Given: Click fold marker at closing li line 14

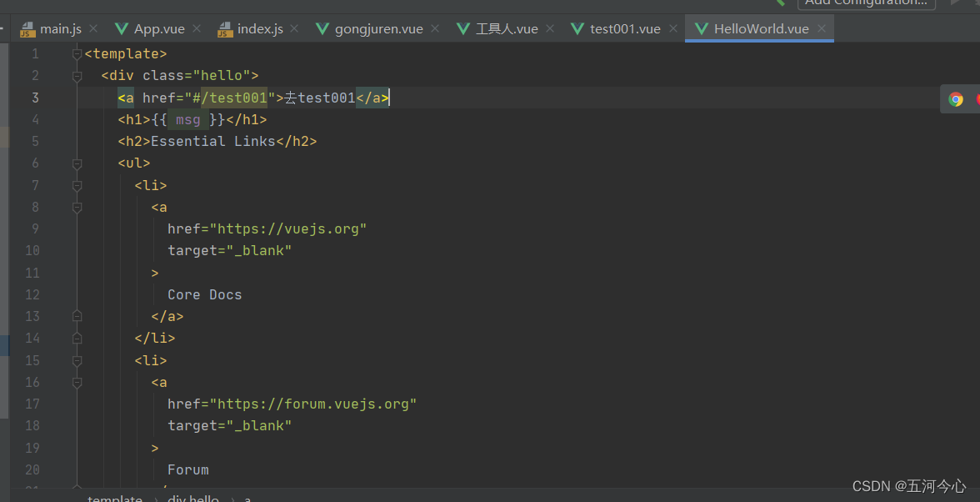Looking at the screenshot, I should [77, 339].
